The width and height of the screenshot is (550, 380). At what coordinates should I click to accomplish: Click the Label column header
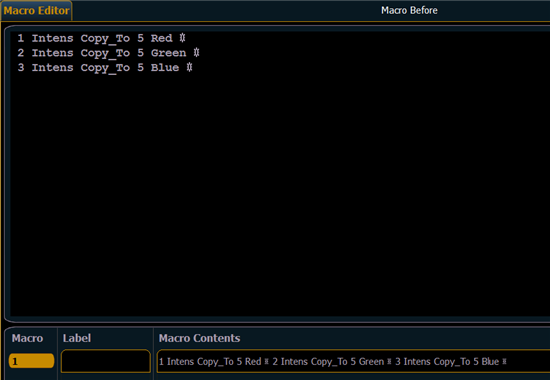click(77, 338)
